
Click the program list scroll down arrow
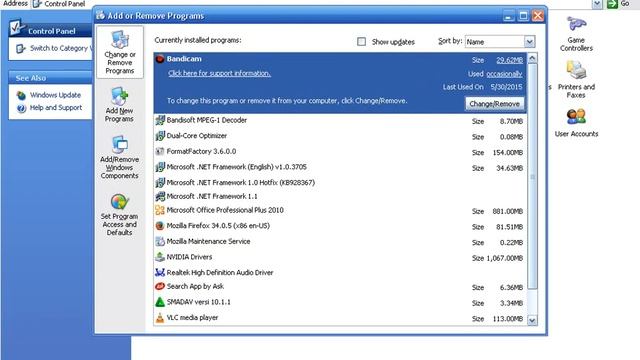point(532,320)
